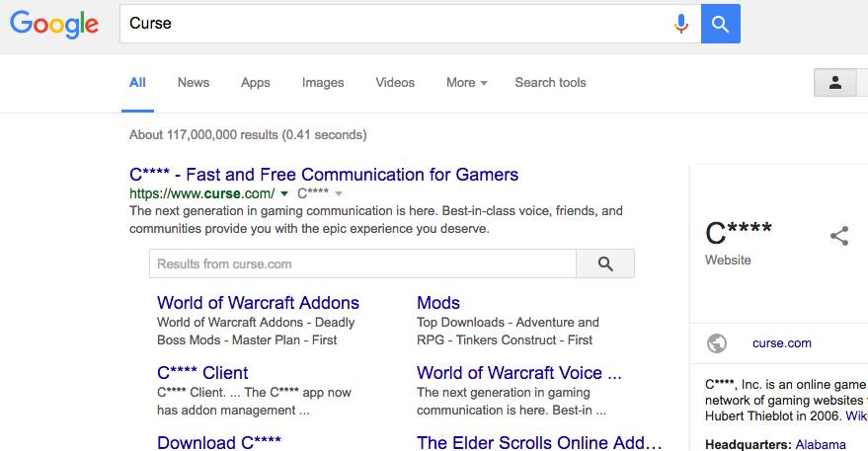This screenshot has height=451, width=868.
Task: Click the Google logo
Action: click(54, 24)
